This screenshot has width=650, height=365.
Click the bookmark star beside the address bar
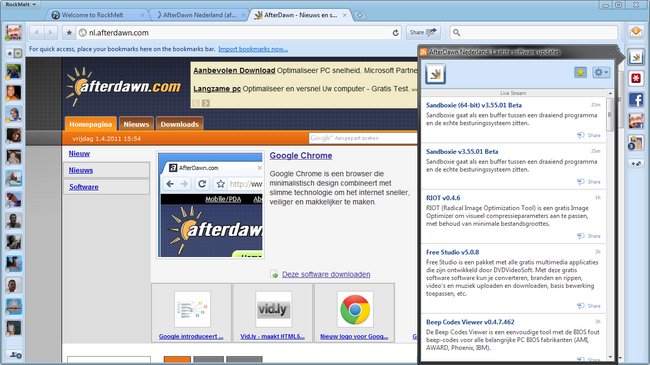point(69,32)
